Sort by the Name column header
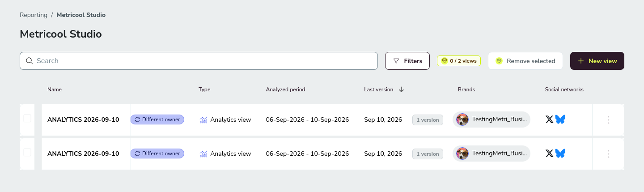 point(55,90)
